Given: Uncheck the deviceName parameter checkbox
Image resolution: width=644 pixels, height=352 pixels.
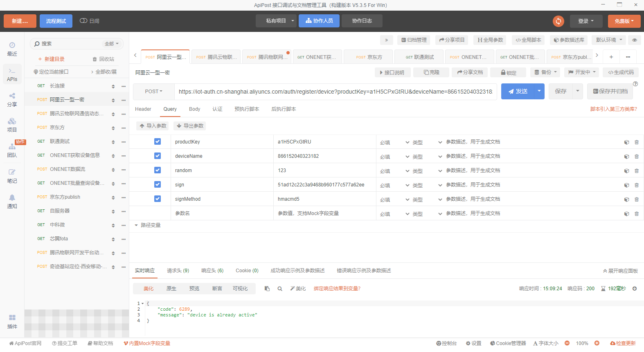Looking at the screenshot, I should (158, 156).
